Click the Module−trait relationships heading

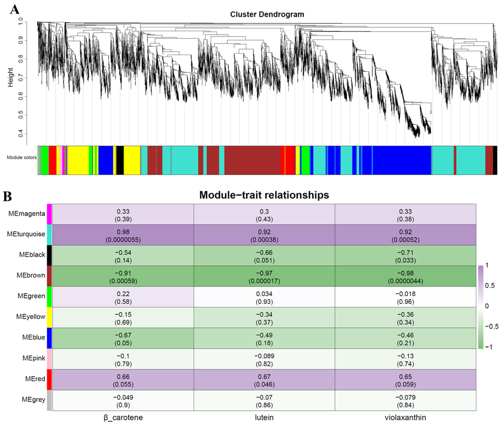pos(264,195)
